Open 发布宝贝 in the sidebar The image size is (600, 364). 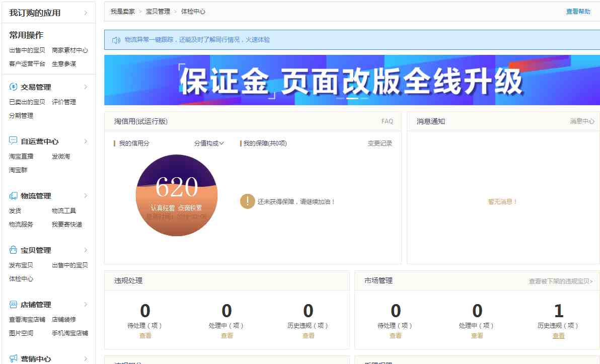point(21,265)
